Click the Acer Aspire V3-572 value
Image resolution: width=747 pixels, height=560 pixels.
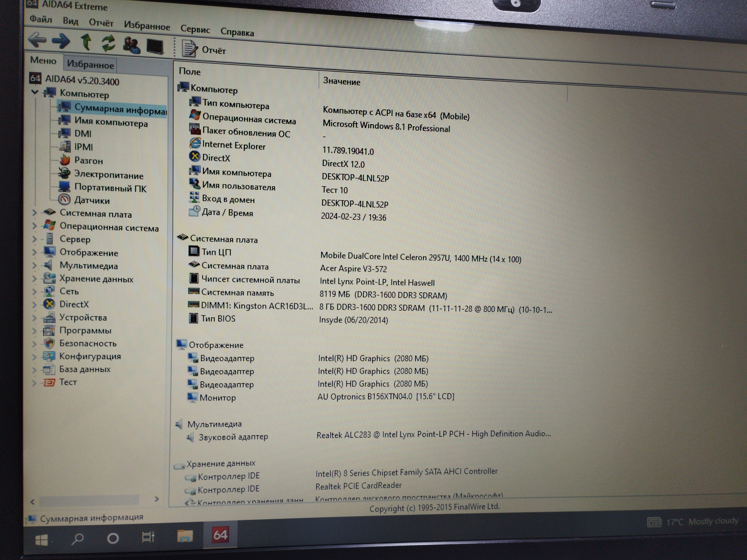pyautogui.click(x=353, y=269)
